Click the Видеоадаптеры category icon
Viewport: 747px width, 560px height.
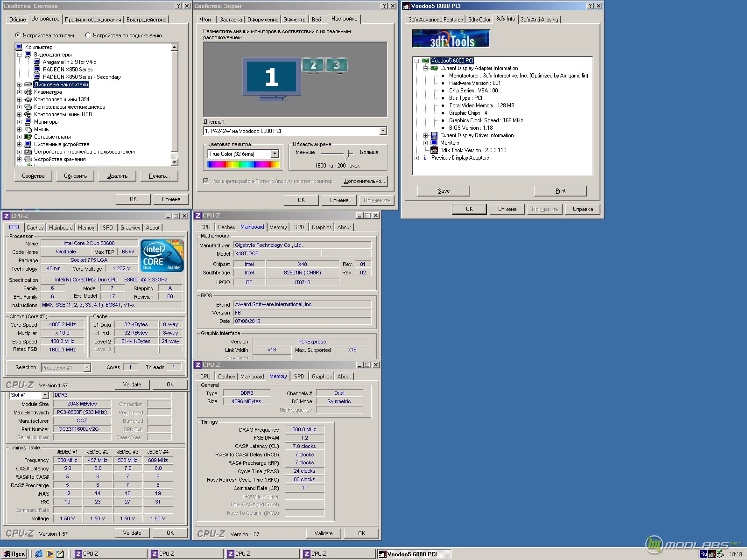point(28,55)
